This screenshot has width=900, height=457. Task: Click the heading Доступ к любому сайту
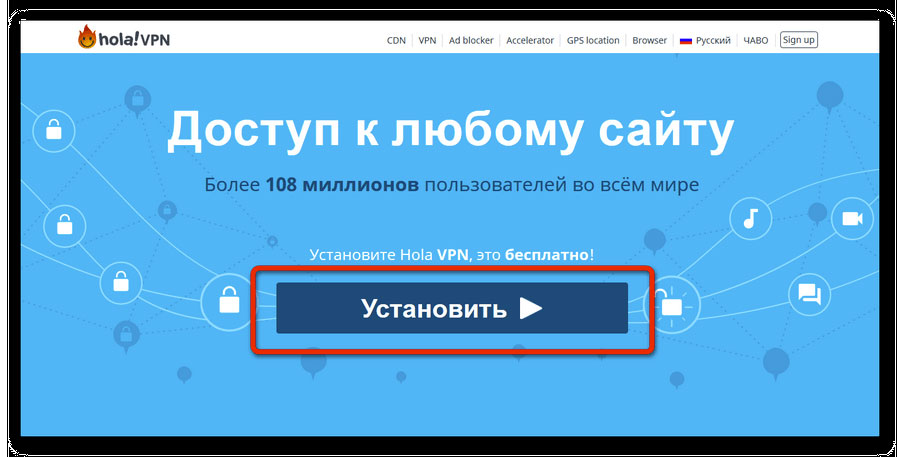point(451,131)
